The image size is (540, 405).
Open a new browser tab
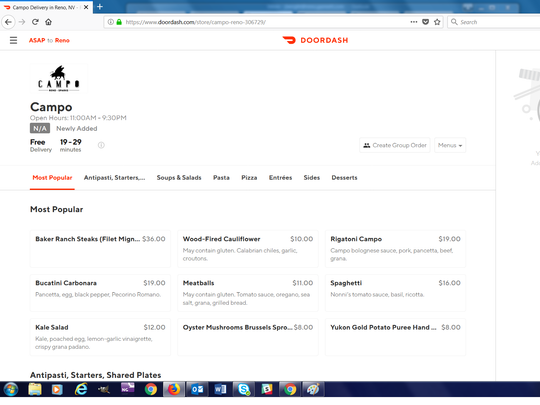[100, 7]
